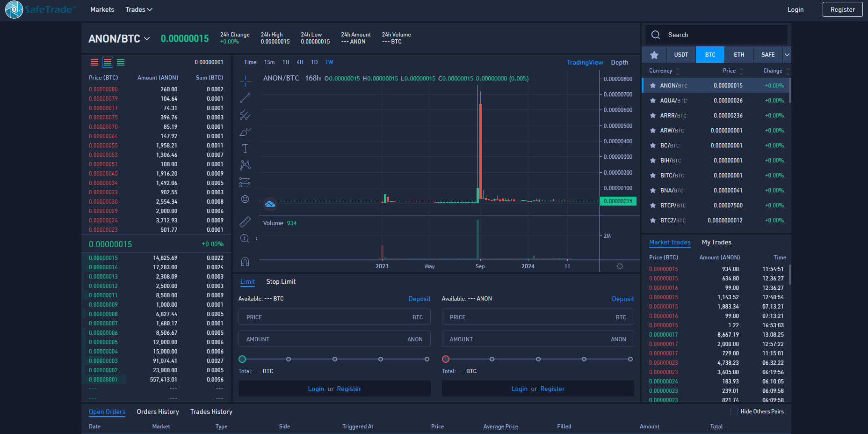Click the chart zoom-in tool
868x434 pixels.
[x=245, y=238]
